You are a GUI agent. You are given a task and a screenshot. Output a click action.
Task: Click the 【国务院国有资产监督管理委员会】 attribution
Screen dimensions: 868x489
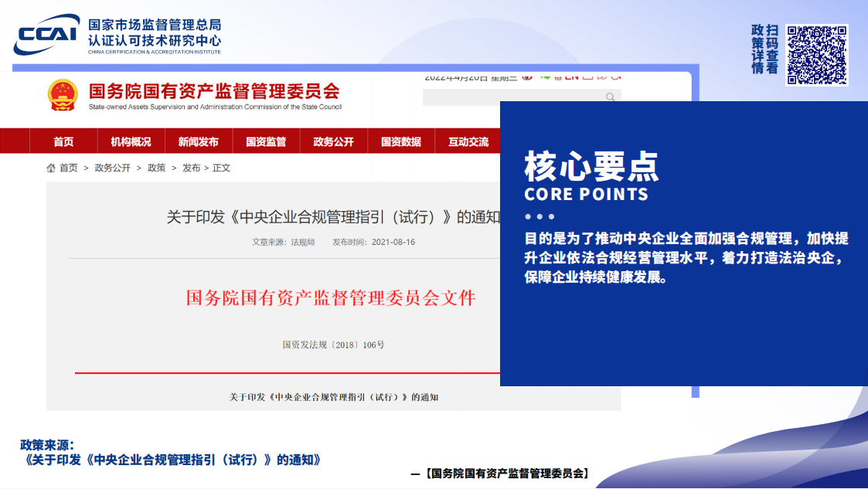click(x=506, y=474)
